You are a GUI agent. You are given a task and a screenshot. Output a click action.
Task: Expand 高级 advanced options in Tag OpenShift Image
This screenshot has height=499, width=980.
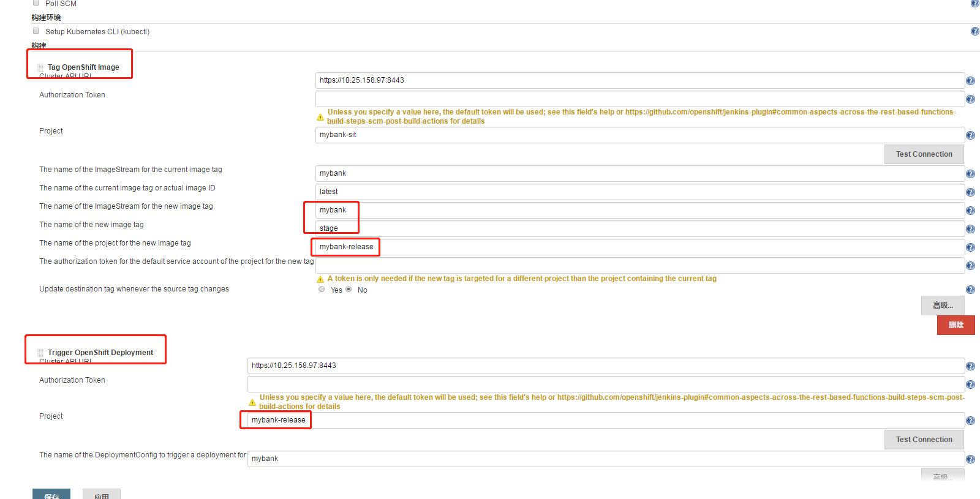(942, 306)
